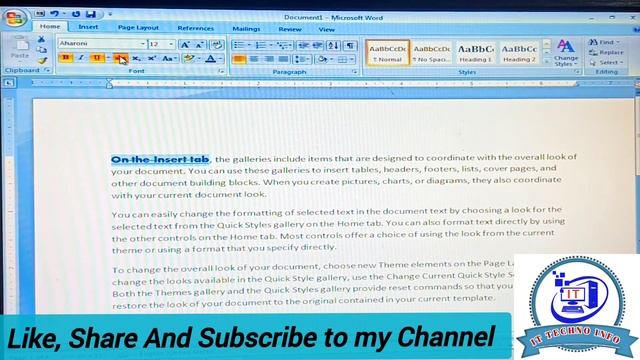Image resolution: width=640 pixels, height=360 pixels.
Task: Click the Copy icon
Action: pos(42,50)
